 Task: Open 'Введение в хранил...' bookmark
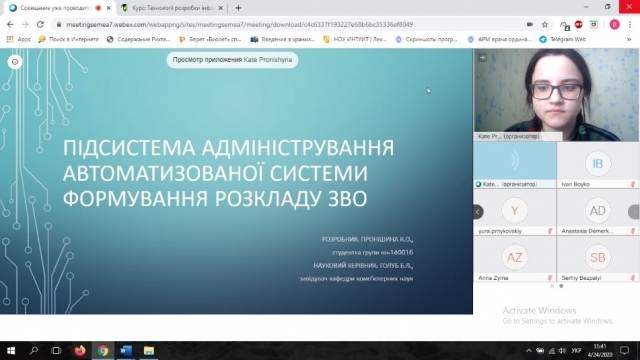click(x=282, y=39)
